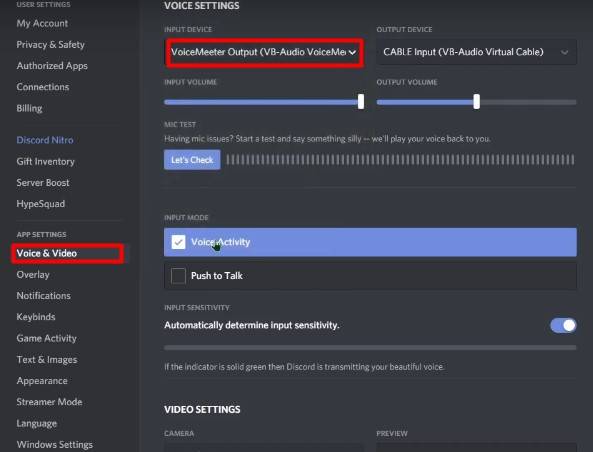Go to Authorized Apps

[x=52, y=66]
